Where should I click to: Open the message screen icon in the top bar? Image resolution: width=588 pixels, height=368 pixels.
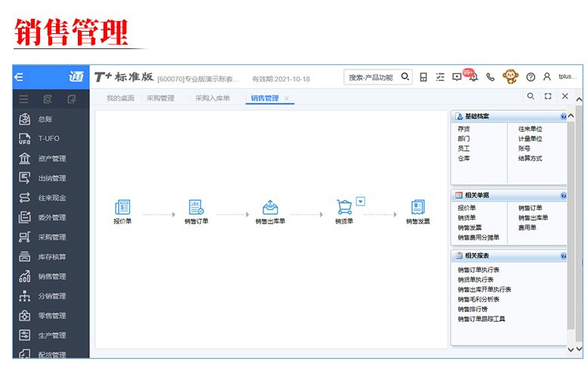(x=456, y=77)
